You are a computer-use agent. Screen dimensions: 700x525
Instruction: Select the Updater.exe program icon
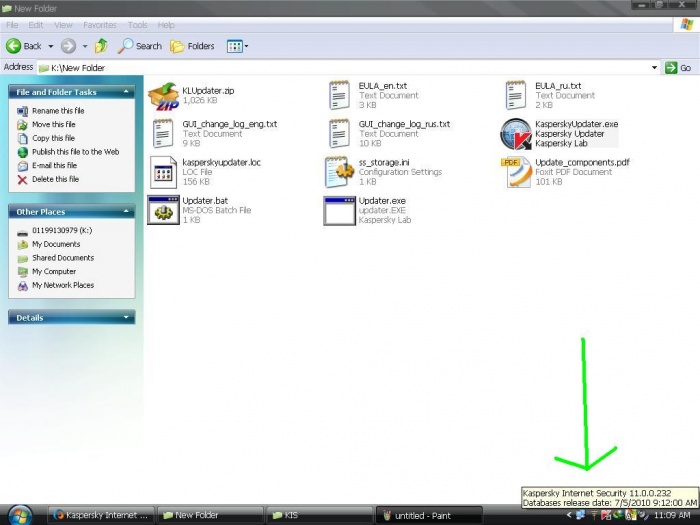tap(339, 211)
